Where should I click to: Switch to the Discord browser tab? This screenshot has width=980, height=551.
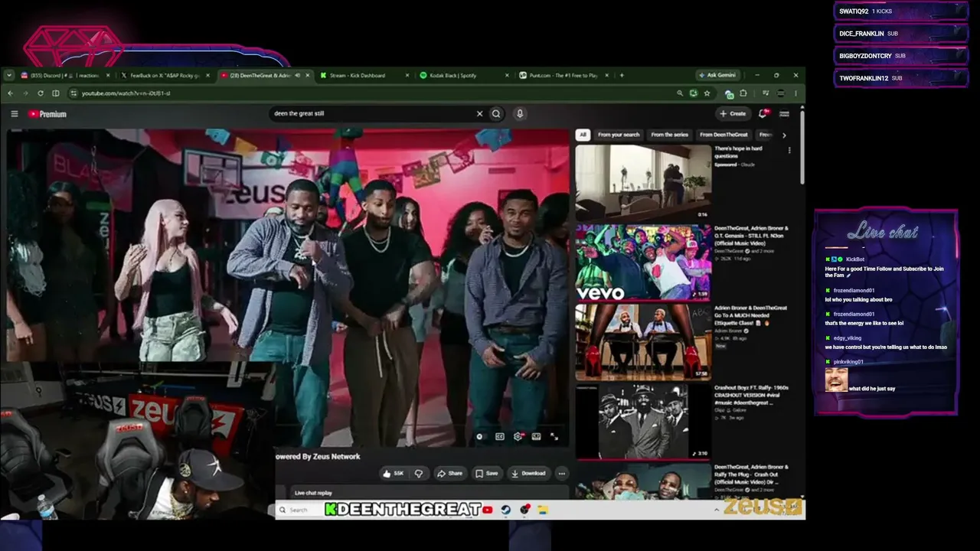point(64,75)
